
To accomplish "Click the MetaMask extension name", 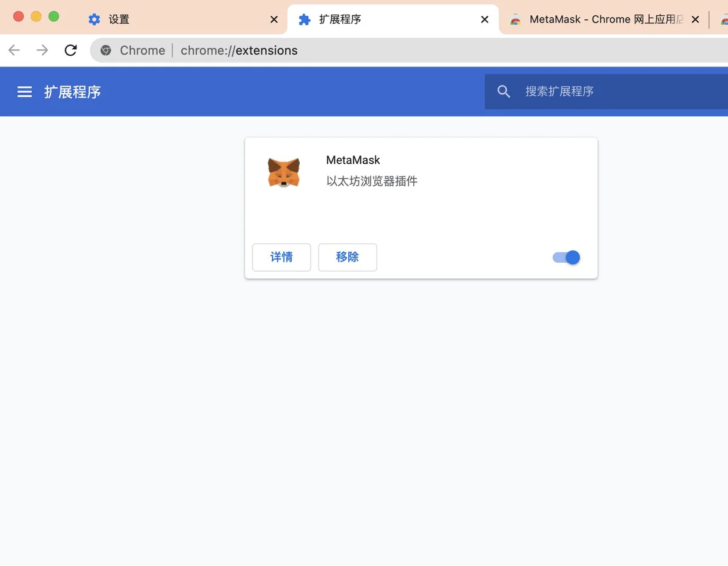I will 353,160.
